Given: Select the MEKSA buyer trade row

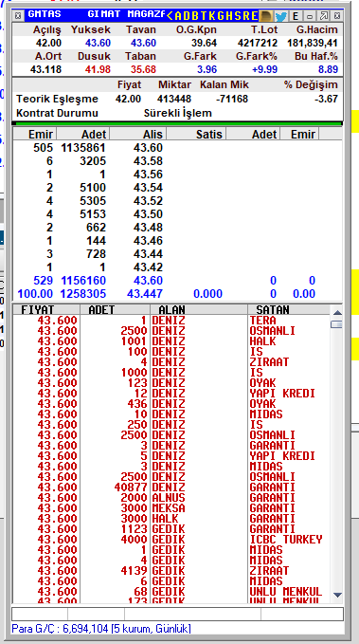Looking at the screenshot, I should pos(171,508).
